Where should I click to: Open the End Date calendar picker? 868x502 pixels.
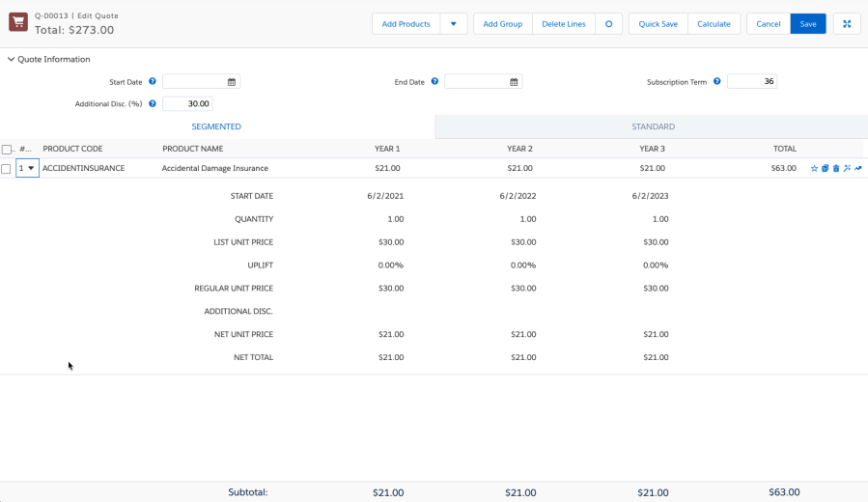(514, 82)
